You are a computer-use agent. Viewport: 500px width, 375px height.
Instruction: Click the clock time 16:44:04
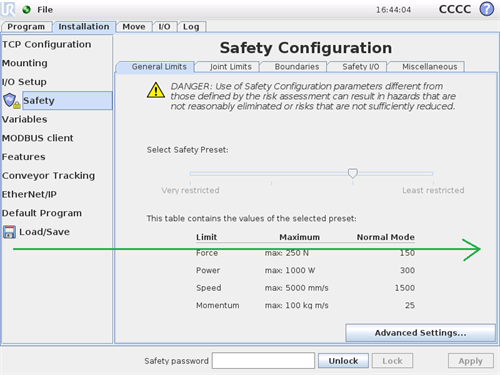[x=393, y=10]
